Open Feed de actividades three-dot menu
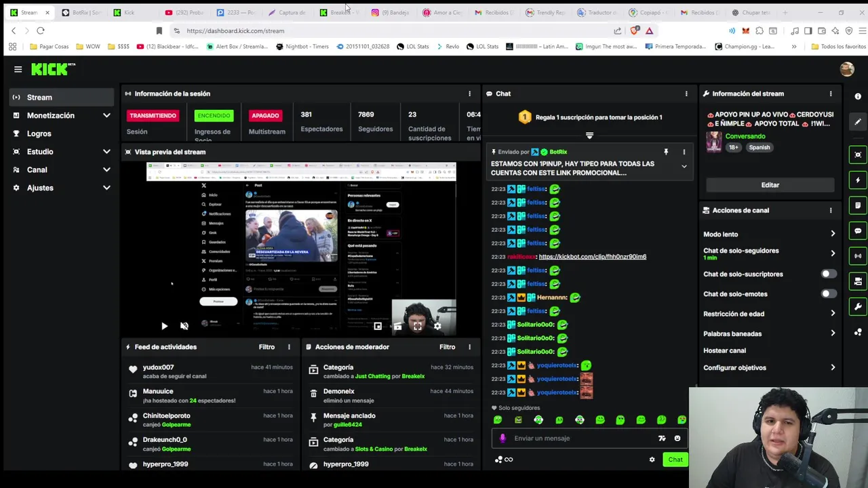Screen dimensions: 868x488 [289, 347]
